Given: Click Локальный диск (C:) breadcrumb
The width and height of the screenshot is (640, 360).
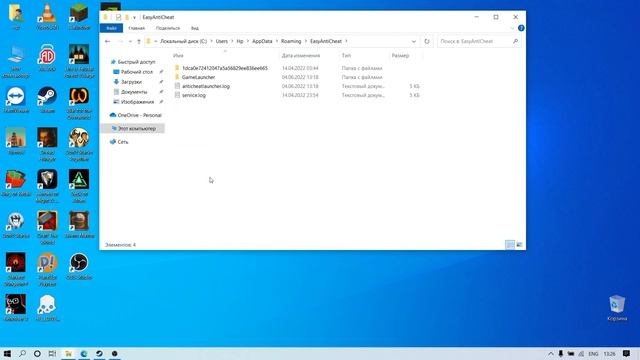Looking at the screenshot, I should click(183, 41).
